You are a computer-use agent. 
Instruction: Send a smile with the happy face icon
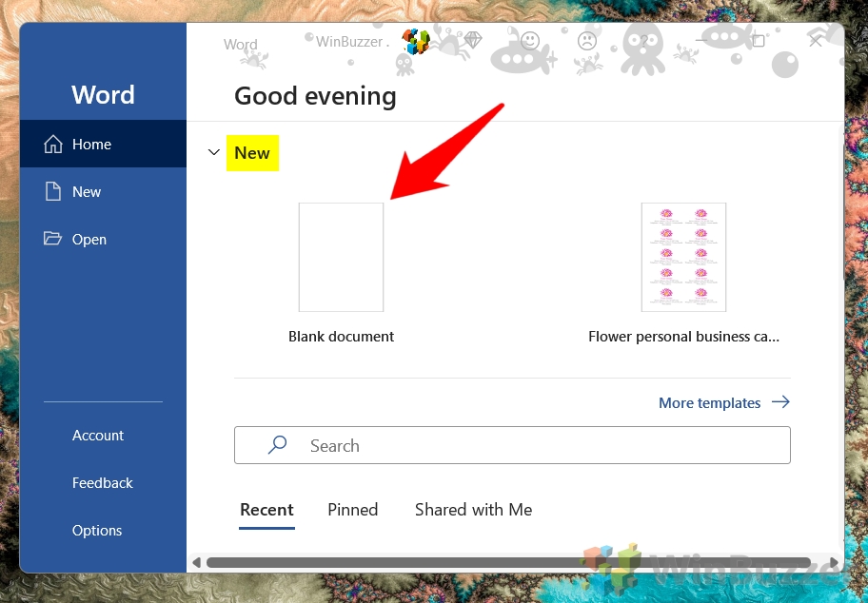tap(530, 40)
